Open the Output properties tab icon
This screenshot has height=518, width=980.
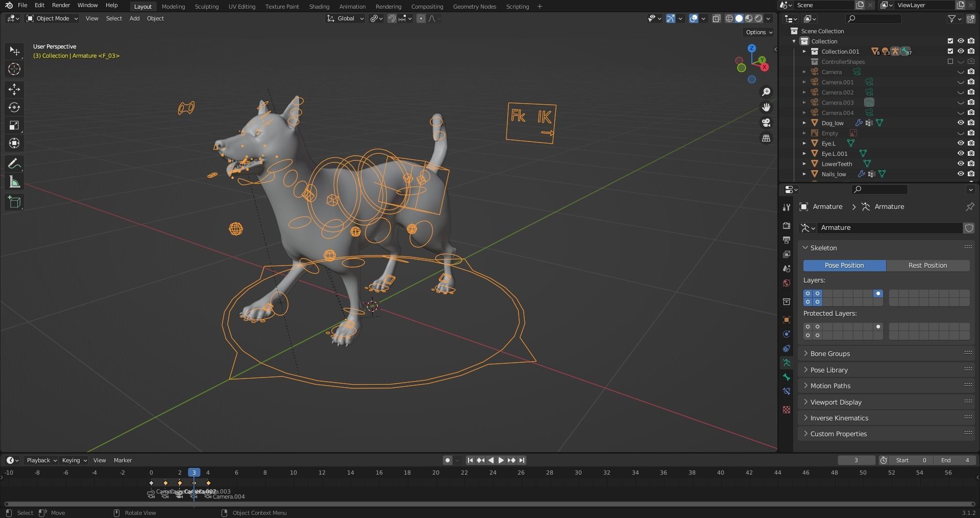coord(787,240)
